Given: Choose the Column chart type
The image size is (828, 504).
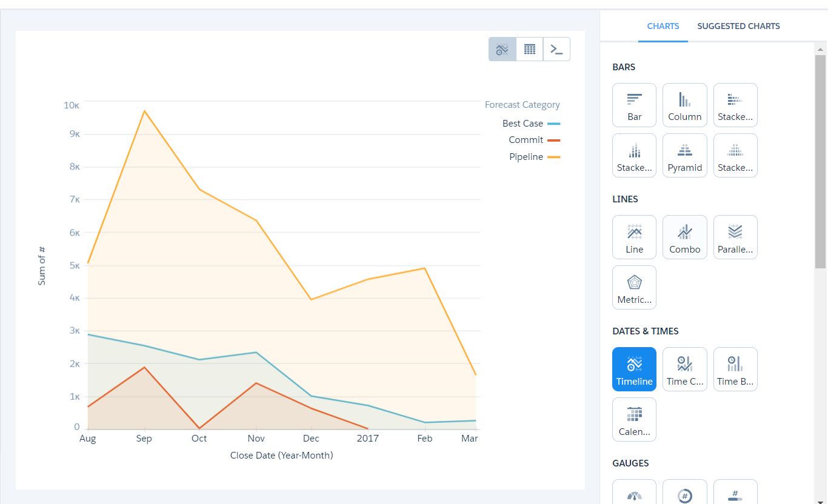Looking at the screenshot, I should pos(684,105).
